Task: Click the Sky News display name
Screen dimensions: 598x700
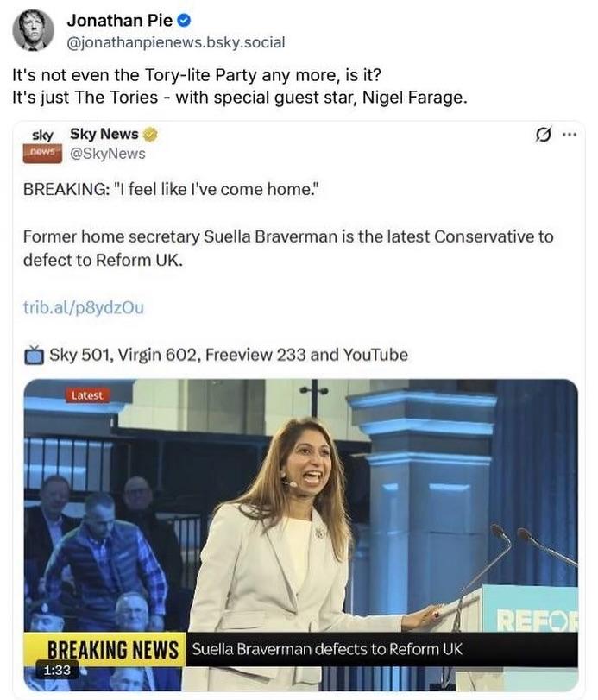Action: coord(104,134)
